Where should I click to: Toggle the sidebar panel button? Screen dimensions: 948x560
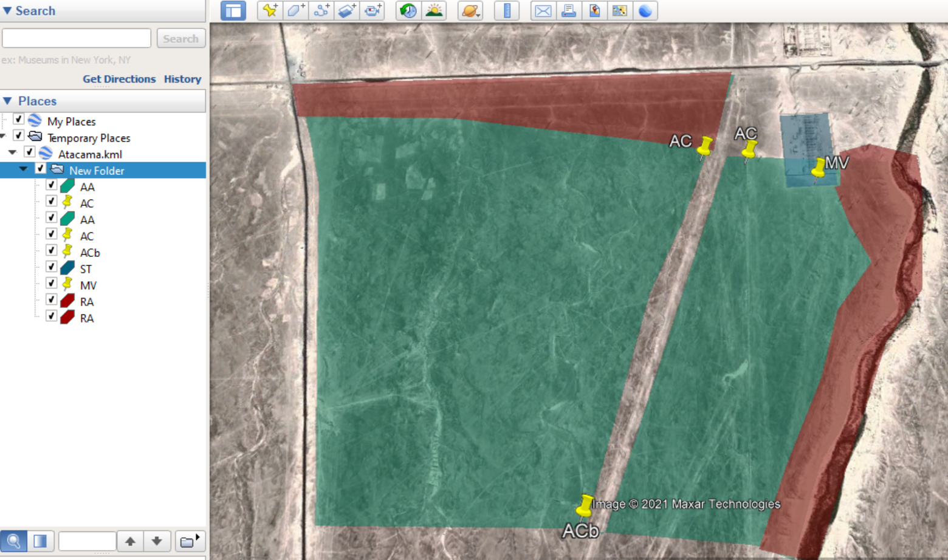(x=232, y=10)
